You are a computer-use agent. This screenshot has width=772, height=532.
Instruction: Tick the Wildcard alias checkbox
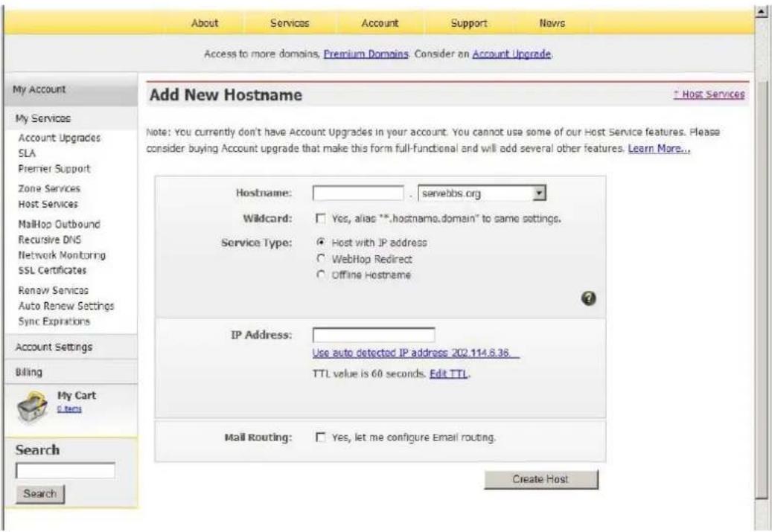coord(321,218)
